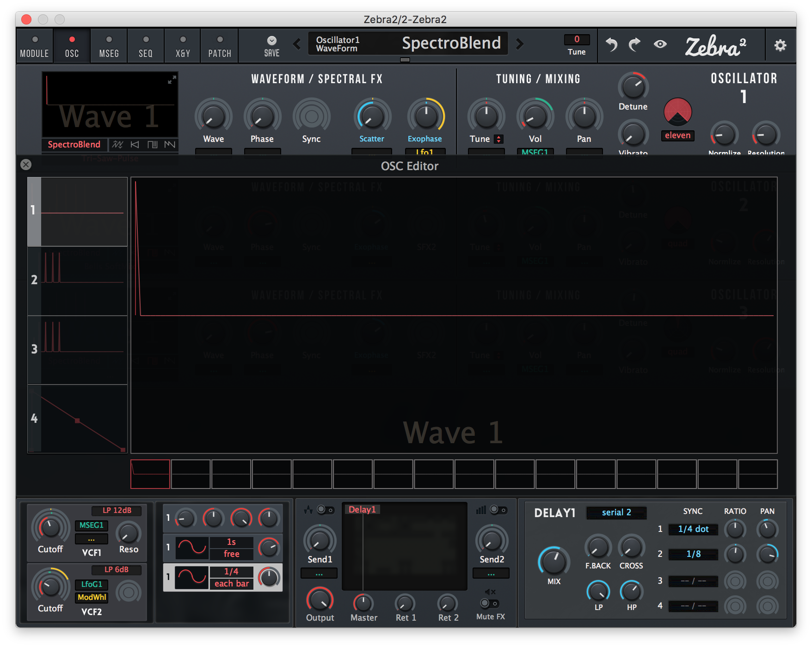812x647 pixels.
Task: Open settings with the gear icon
Action: [780, 45]
